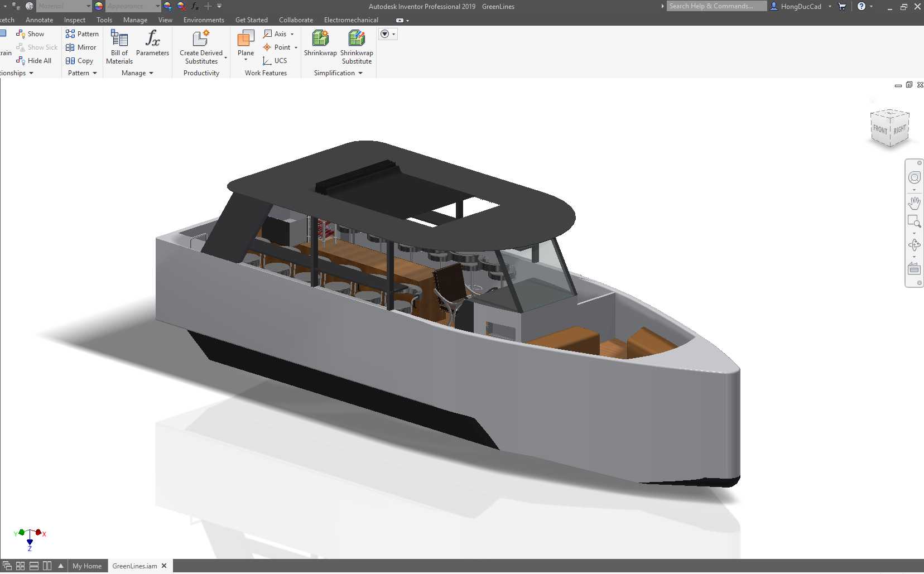Switch to My Home document tab
The width and height of the screenshot is (924, 574).
87,566
